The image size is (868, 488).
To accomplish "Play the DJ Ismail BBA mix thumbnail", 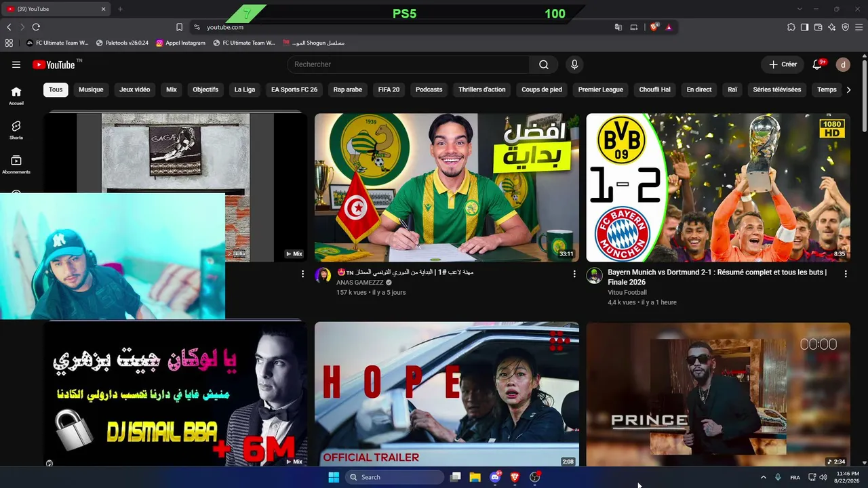I will click(176, 394).
